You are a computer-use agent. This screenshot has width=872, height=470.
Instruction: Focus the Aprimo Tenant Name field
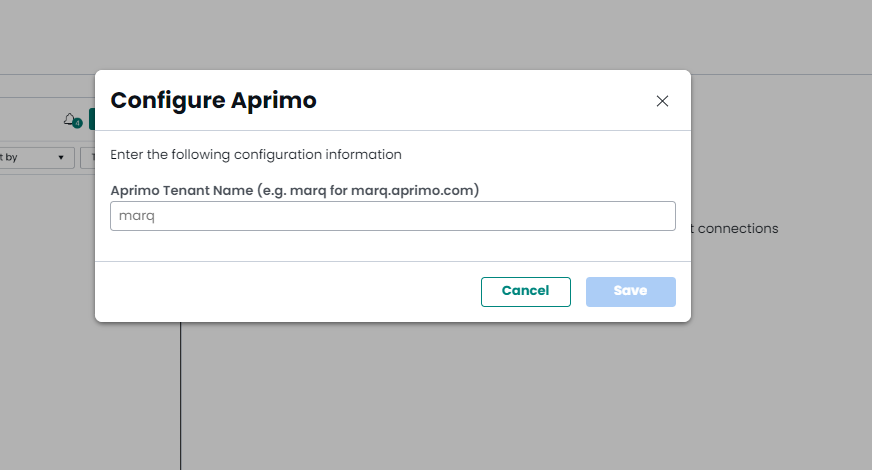(393, 216)
